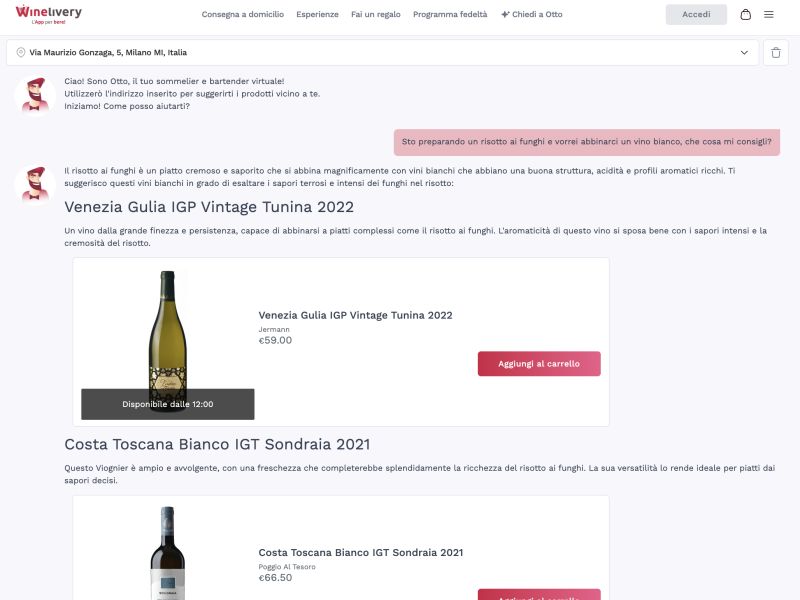The height and width of the screenshot is (600, 800).
Task: Select the Fai un regalo link
Action: coord(374,14)
